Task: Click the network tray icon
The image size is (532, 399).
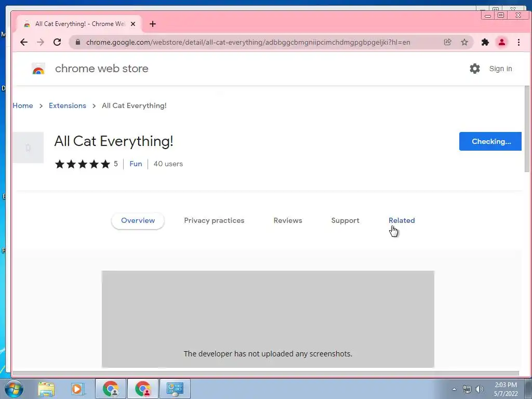Action: (x=467, y=389)
